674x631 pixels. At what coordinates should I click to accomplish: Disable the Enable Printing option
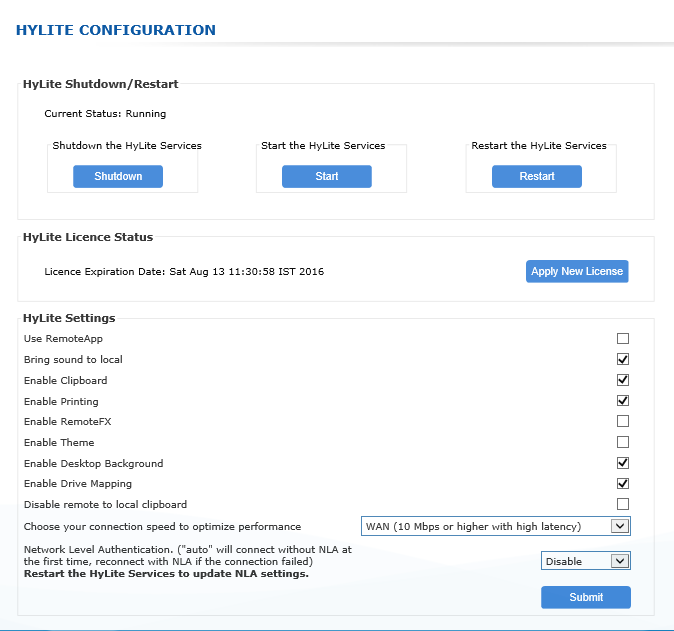tap(623, 401)
